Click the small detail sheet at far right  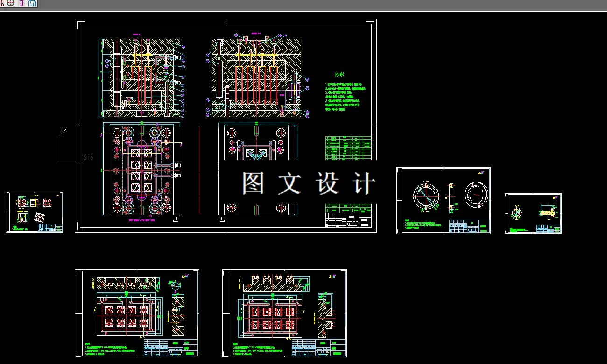pos(533,214)
